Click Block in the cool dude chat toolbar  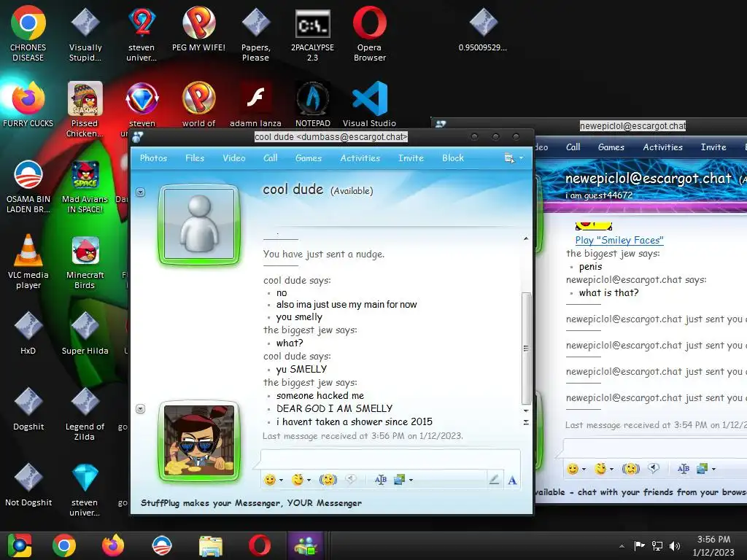(452, 158)
